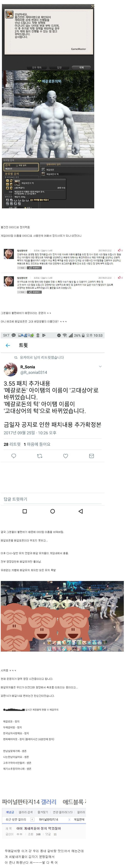The image size is (125, 868).
Task: Like the tweet with the heart icon
Action: pyautogui.click(x=66, y=456)
